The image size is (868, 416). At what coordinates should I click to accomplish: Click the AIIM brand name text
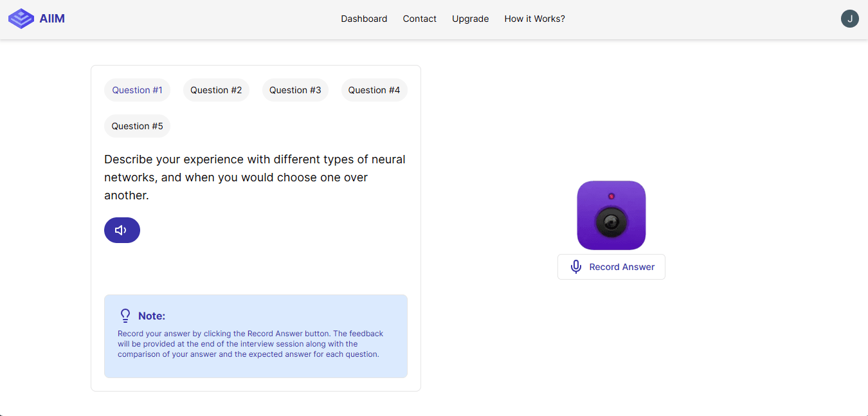(x=52, y=19)
